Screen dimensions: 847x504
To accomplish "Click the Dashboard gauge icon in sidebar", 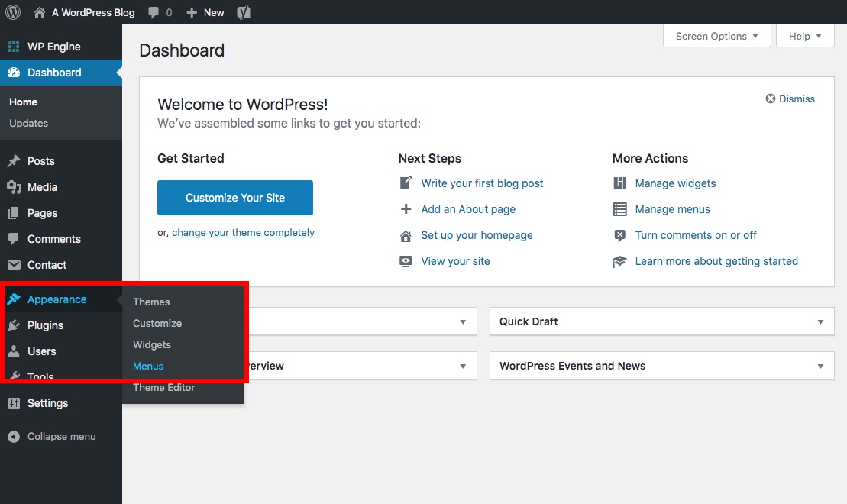I will (x=14, y=73).
